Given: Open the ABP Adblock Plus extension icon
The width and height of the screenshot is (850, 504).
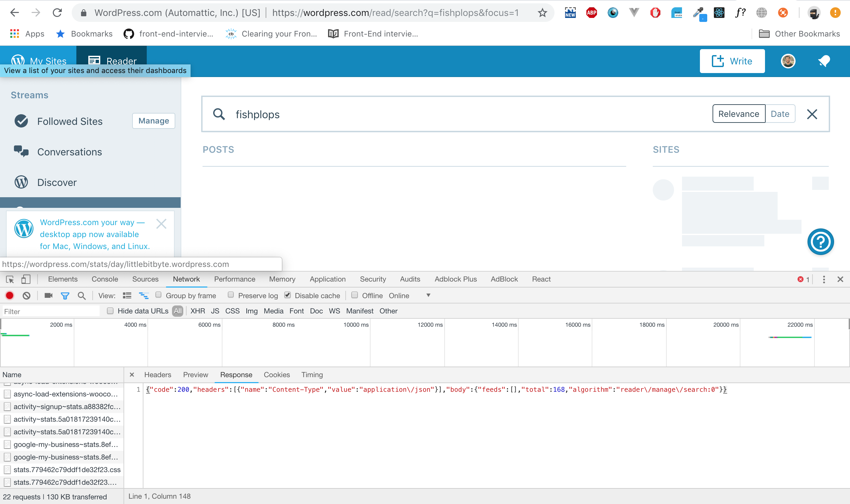Looking at the screenshot, I should [x=592, y=13].
